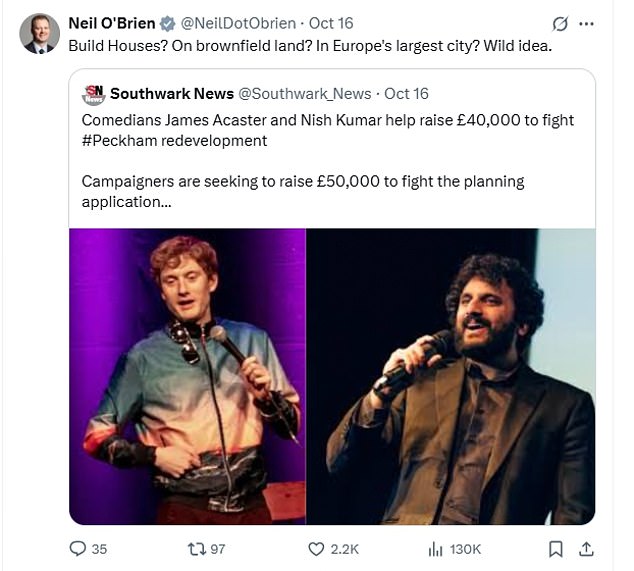Open the James Acaster photo on the left
This screenshot has height=571, width=634.
tap(188, 375)
